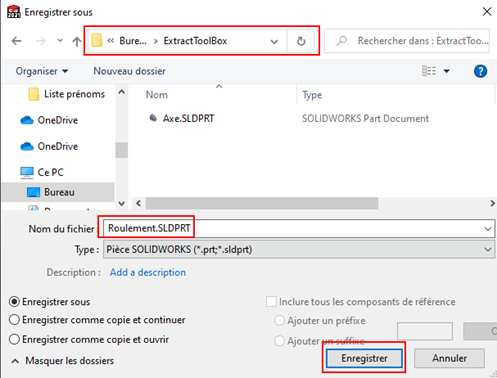The width and height of the screenshot is (497, 378).
Task: Click the search magnifier icon
Action: (x=341, y=41)
